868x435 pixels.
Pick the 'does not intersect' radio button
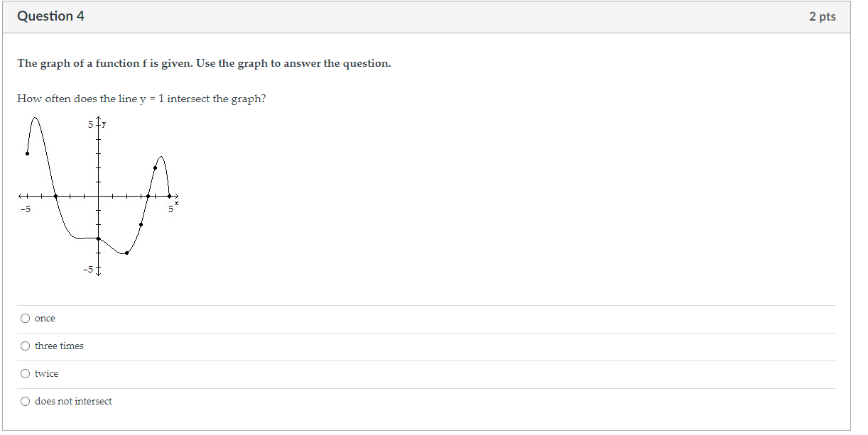[26, 402]
